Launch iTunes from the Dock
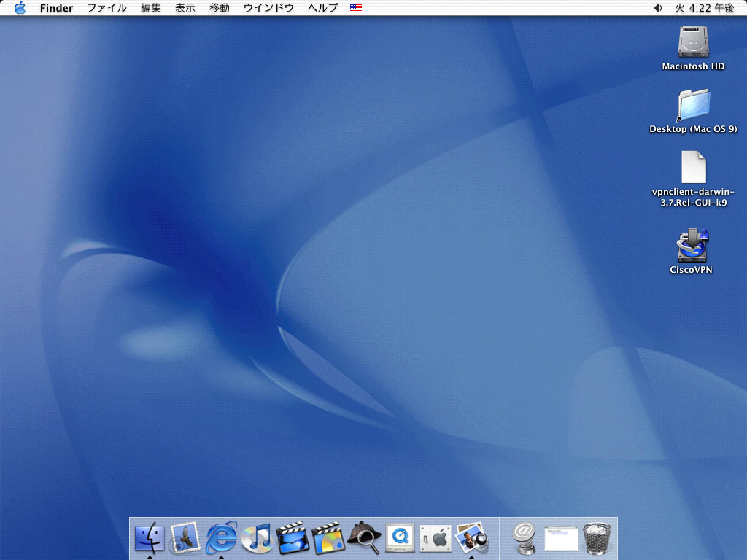Image resolution: width=747 pixels, height=560 pixels. click(x=257, y=538)
